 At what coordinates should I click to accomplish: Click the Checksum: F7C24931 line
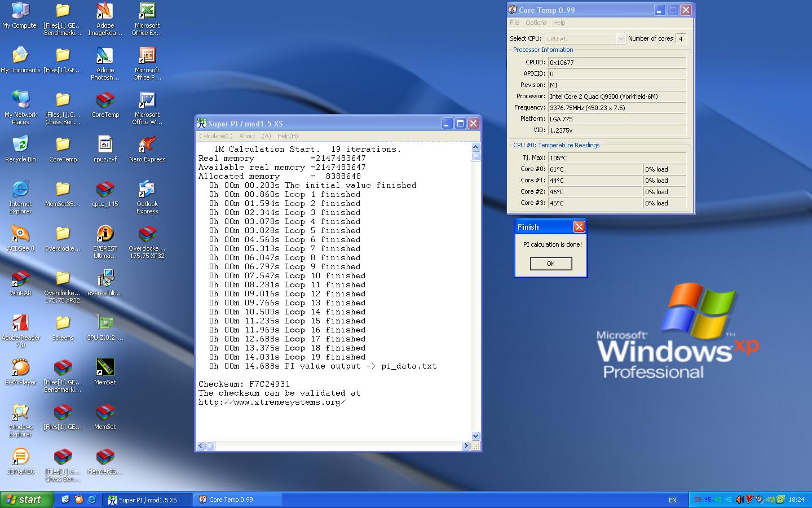pyautogui.click(x=244, y=384)
